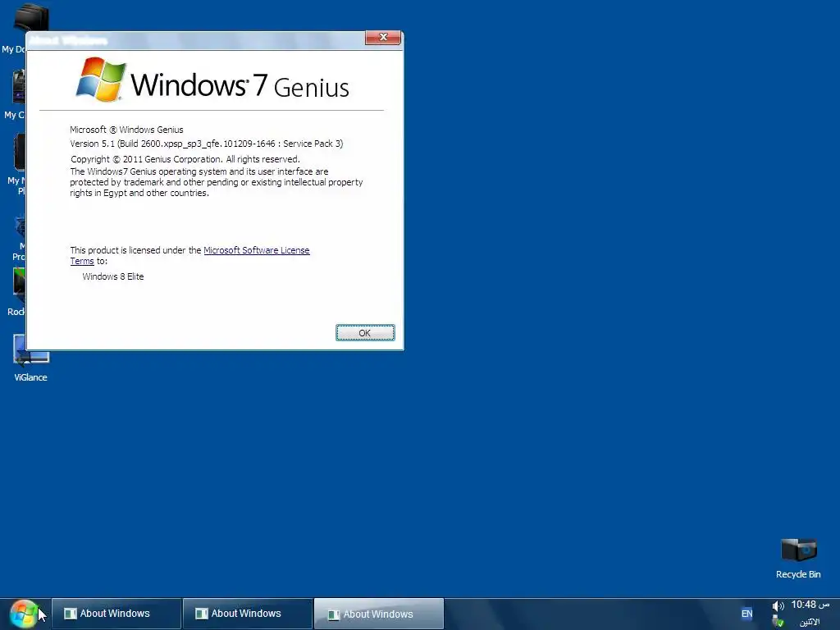The width and height of the screenshot is (840, 630).
Task: Close the About Windows dialog with the X
Action: click(x=382, y=37)
